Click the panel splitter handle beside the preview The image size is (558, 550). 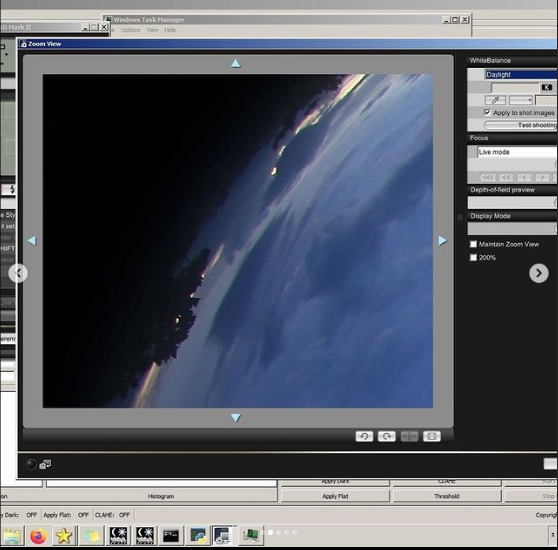coord(460,217)
